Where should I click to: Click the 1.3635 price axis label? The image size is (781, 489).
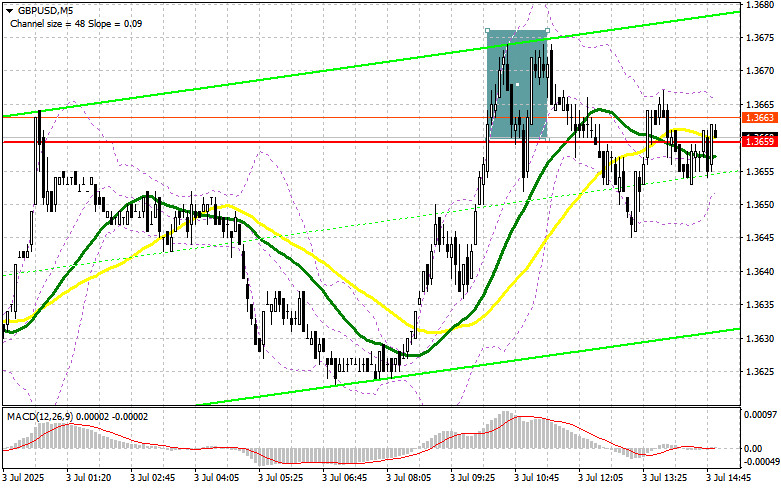[x=760, y=305]
